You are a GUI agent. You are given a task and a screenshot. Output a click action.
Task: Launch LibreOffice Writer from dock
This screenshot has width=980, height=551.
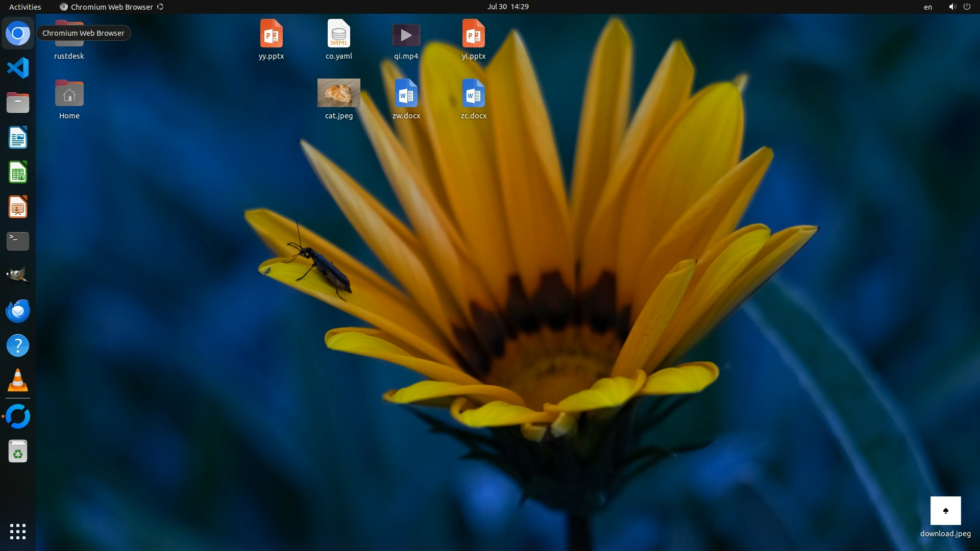pos(18,138)
